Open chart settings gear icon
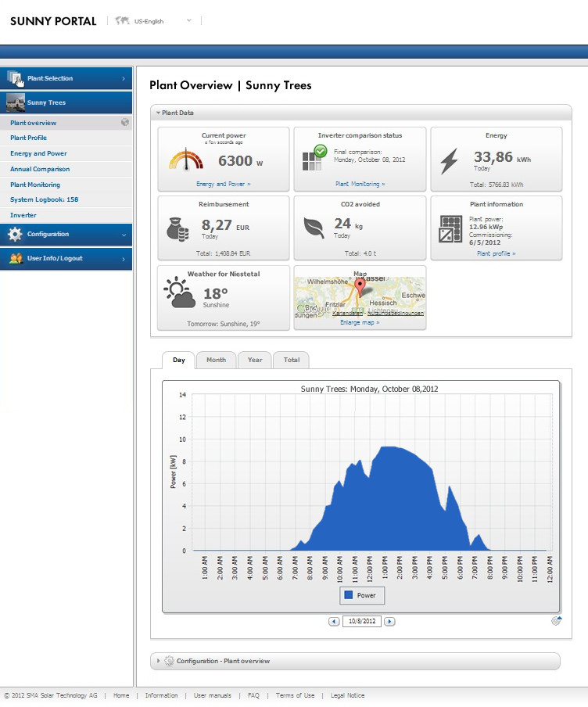Image resolution: width=588 pixels, height=707 pixels. coord(555,621)
